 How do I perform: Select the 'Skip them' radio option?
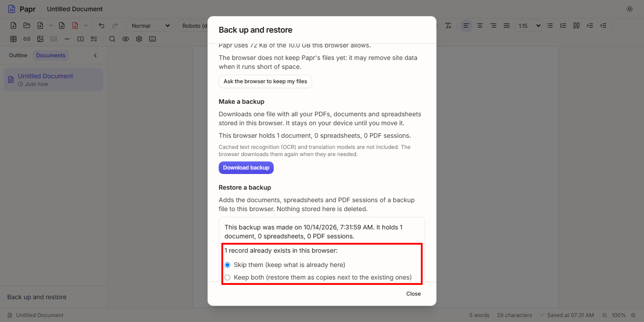(228, 265)
